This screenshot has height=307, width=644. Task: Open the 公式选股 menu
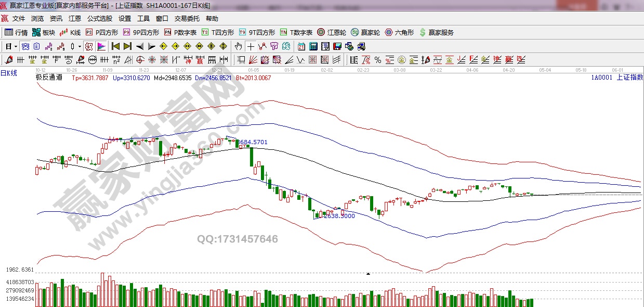(x=99, y=19)
